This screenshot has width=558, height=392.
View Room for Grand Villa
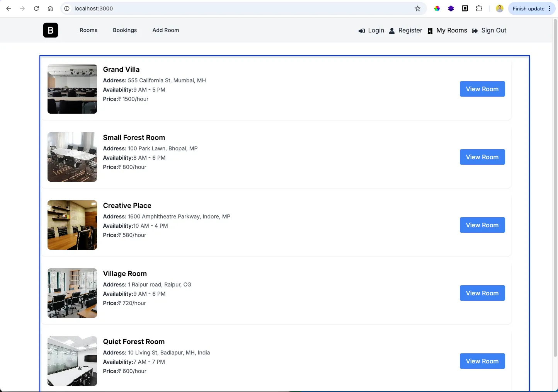(x=482, y=89)
